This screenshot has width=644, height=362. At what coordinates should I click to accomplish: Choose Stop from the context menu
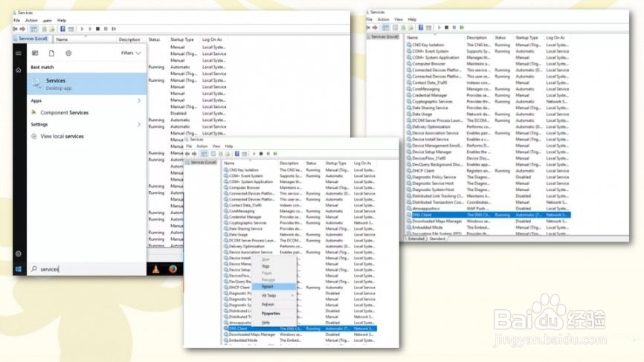coord(265,266)
